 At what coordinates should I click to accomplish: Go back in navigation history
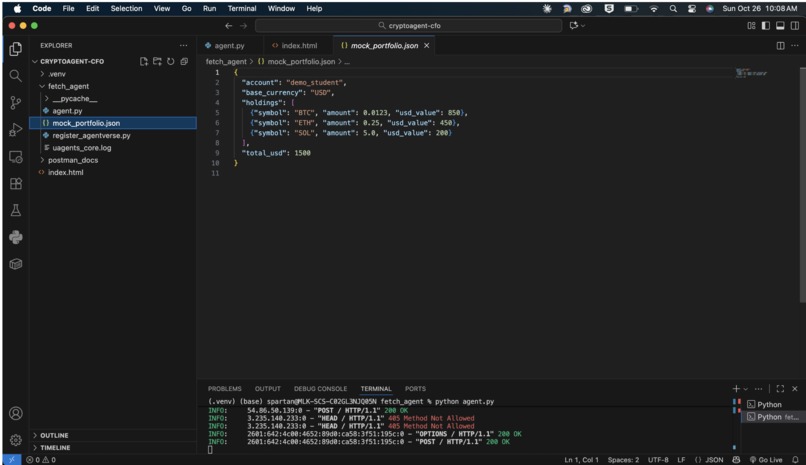(x=229, y=26)
